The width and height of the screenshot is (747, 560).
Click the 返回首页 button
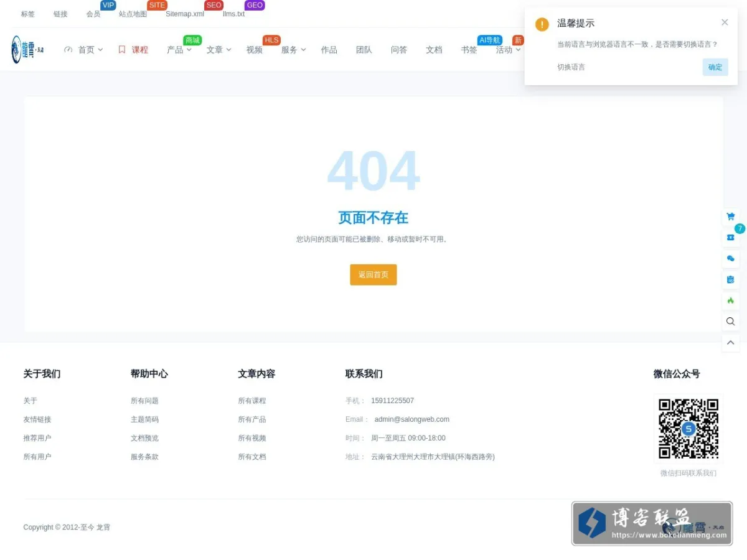tap(374, 275)
